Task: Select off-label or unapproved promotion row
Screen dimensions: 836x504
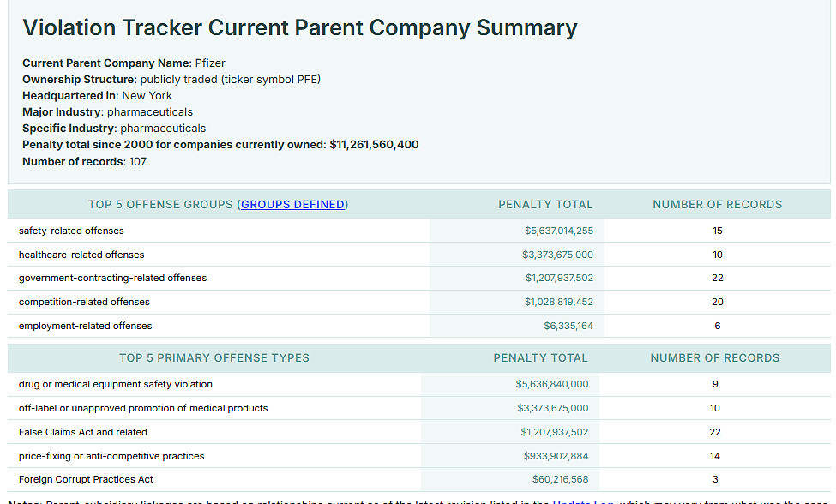Action: tap(143, 408)
